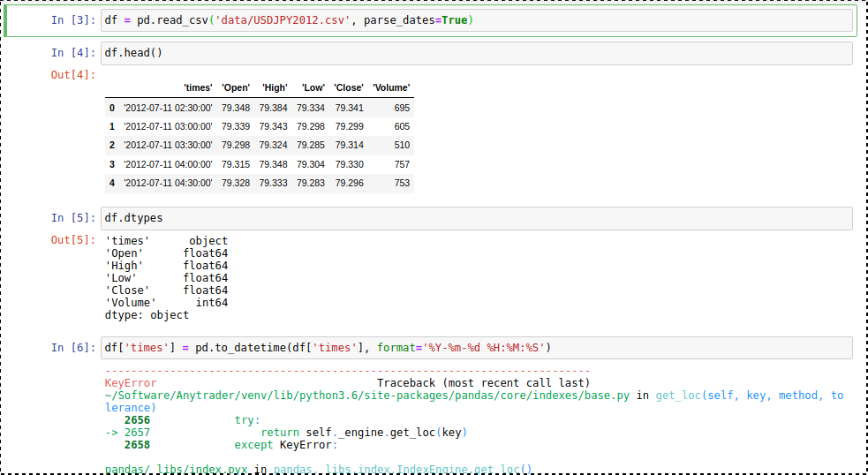Viewport: 868px width, 475px height.
Task: Click the df.head() code cell
Action: point(477,53)
